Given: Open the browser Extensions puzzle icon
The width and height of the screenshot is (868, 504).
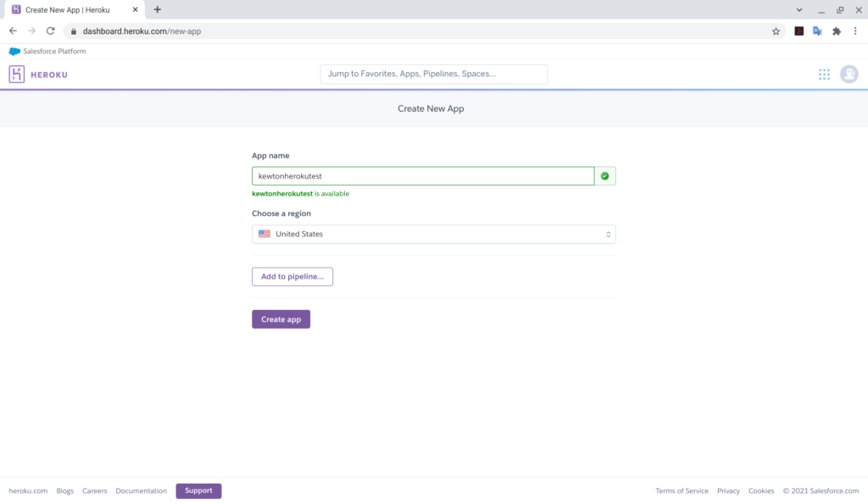Looking at the screenshot, I should [836, 30].
